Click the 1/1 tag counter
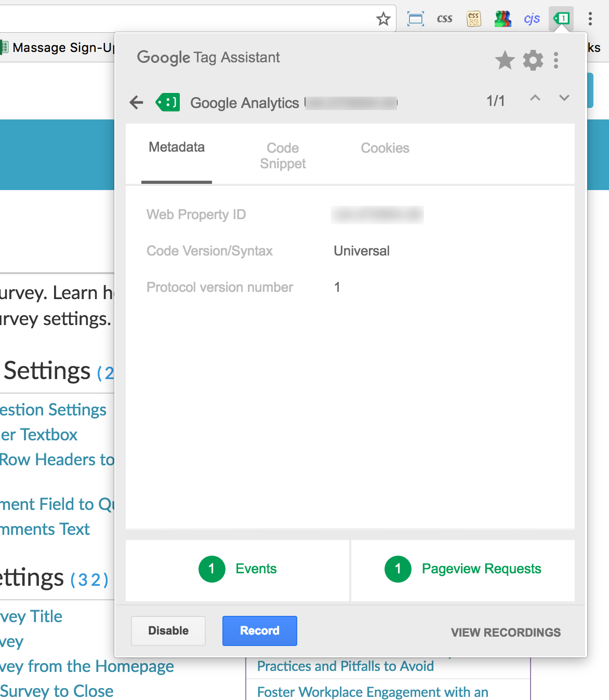Image resolution: width=609 pixels, height=700 pixels. (495, 101)
